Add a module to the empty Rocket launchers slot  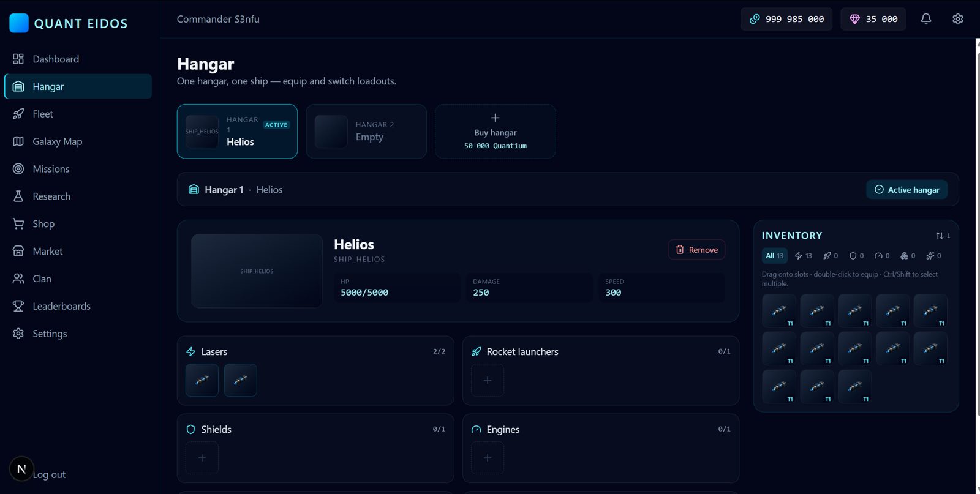(x=488, y=380)
